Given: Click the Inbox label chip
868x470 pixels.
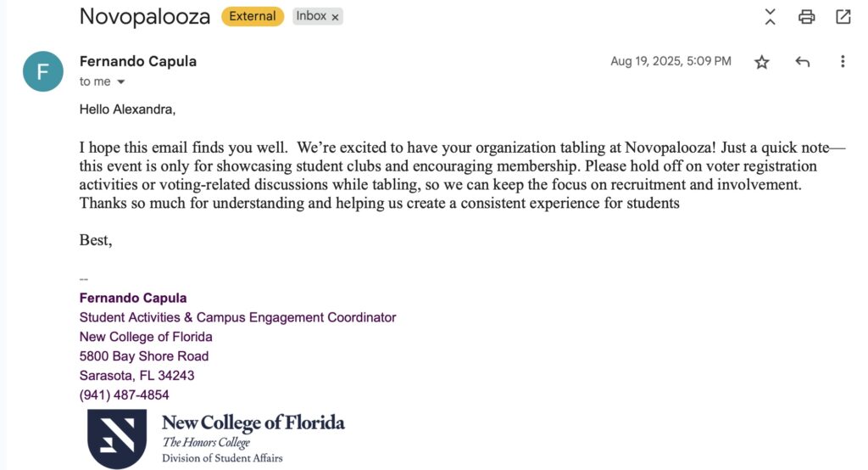Looking at the screenshot, I should point(311,16).
